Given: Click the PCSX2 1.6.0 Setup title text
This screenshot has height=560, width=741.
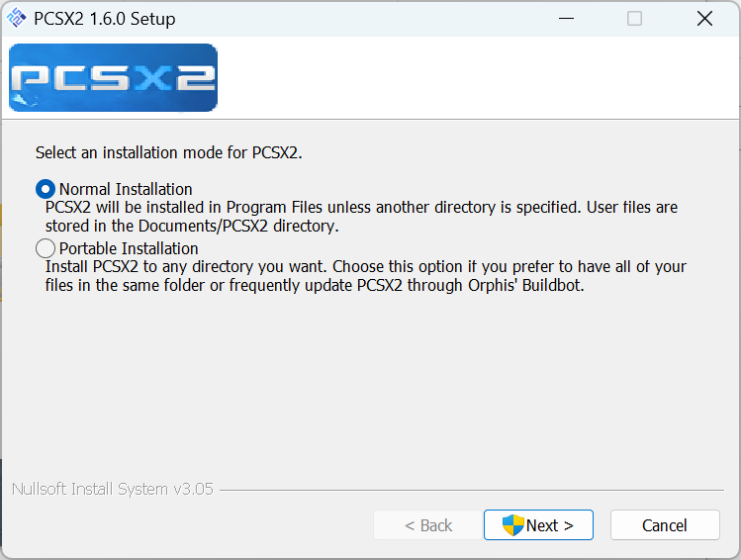Looking at the screenshot, I should 105,19.
